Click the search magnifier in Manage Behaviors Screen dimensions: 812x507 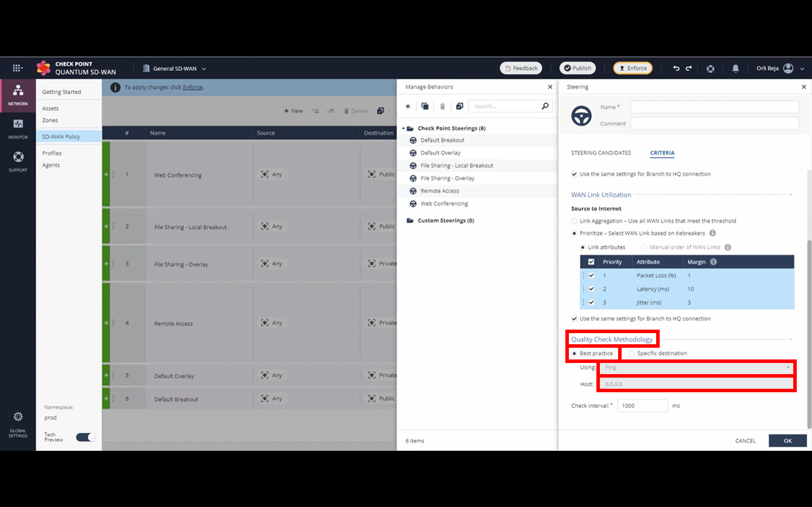point(545,106)
